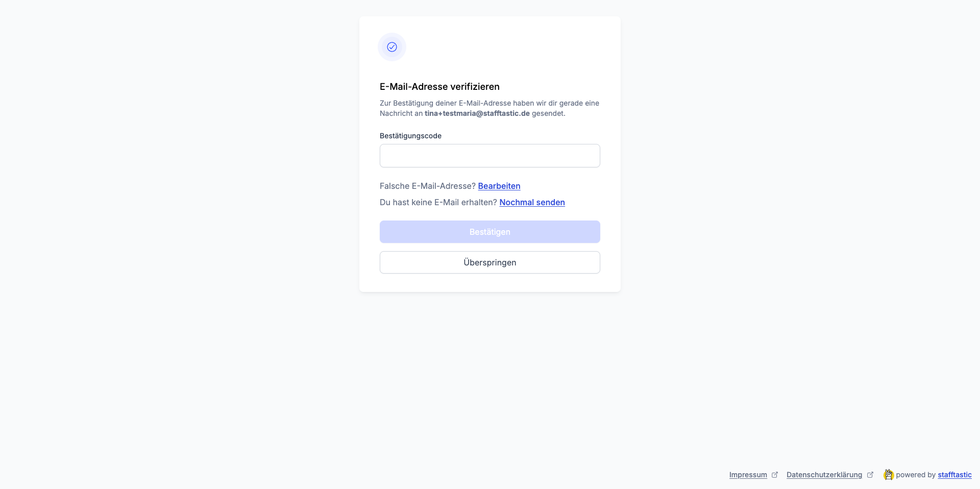980x489 pixels.
Task: Click the word gesendet after the email
Action: pyautogui.click(x=548, y=113)
